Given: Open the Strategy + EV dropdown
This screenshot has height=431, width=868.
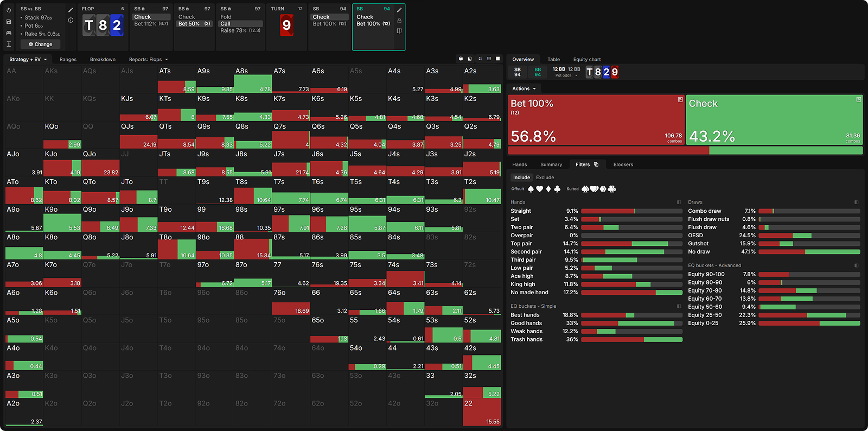Looking at the screenshot, I should click(x=28, y=60).
